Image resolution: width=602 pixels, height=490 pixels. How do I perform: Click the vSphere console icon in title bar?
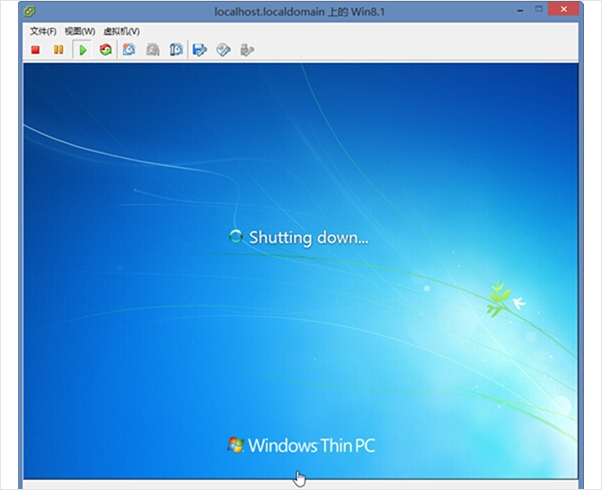(29, 12)
